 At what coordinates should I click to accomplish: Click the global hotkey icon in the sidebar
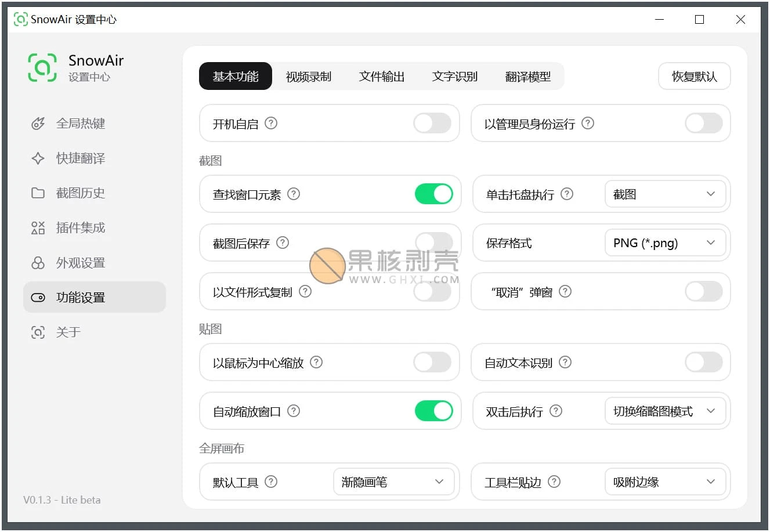(38, 124)
